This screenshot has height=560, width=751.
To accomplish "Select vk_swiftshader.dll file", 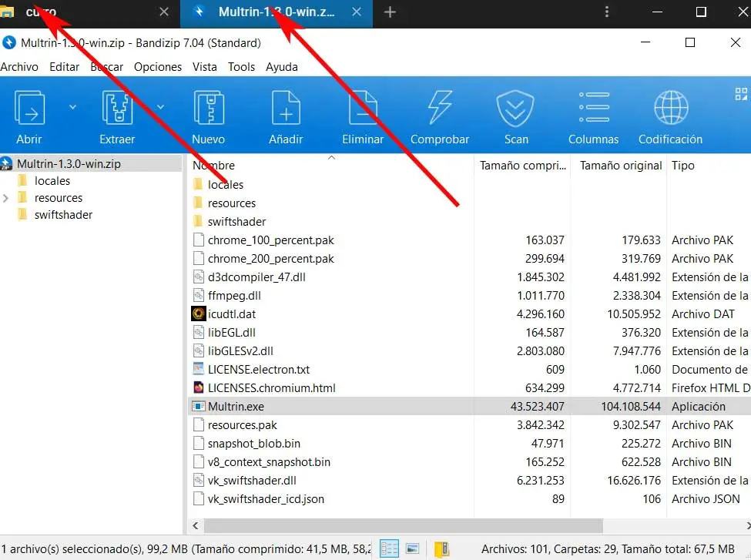I will tap(252, 481).
